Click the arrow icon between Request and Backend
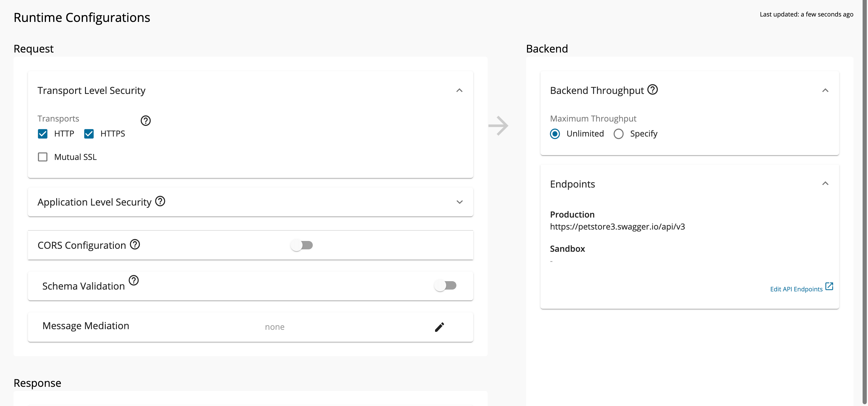Screen dimensions: 868x406 498,126
